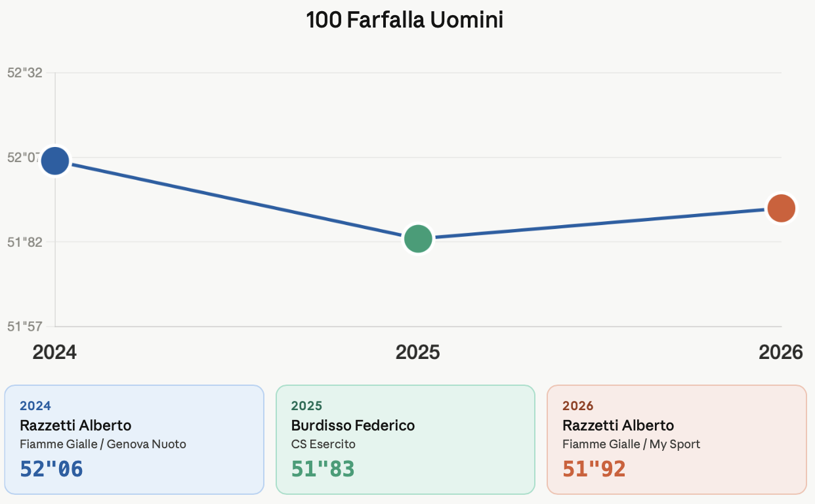Select the CS Esercito club text
The image size is (815, 504).
[x=324, y=444]
